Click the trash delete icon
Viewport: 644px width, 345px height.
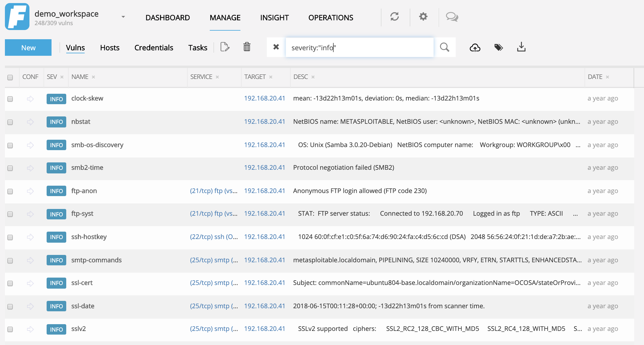pos(247,47)
